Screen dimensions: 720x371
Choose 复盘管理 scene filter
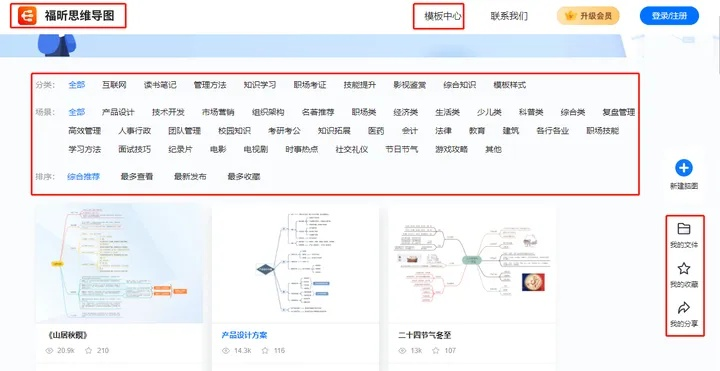[619, 112]
